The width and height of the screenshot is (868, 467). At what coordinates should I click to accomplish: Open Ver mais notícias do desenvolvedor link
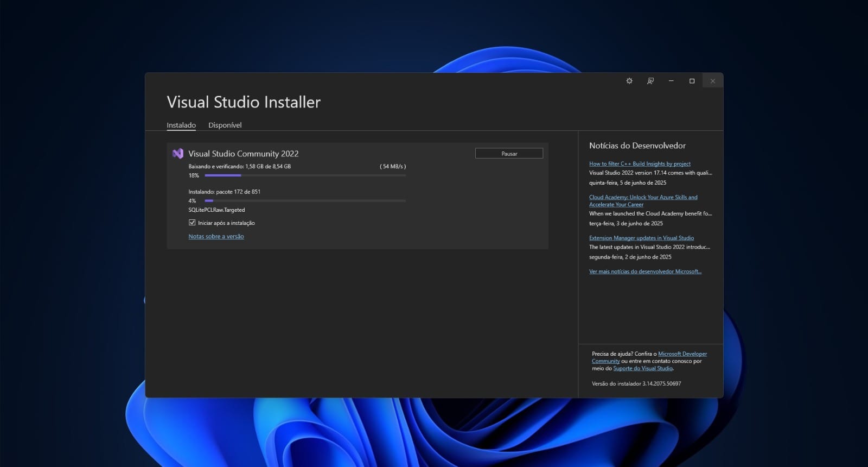(x=645, y=272)
